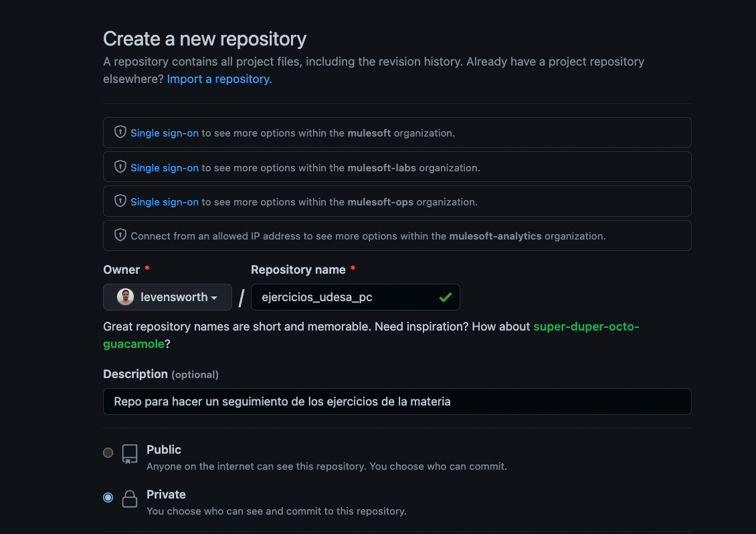Select the Public visibility radio button
The image size is (756, 534).
pyautogui.click(x=108, y=452)
